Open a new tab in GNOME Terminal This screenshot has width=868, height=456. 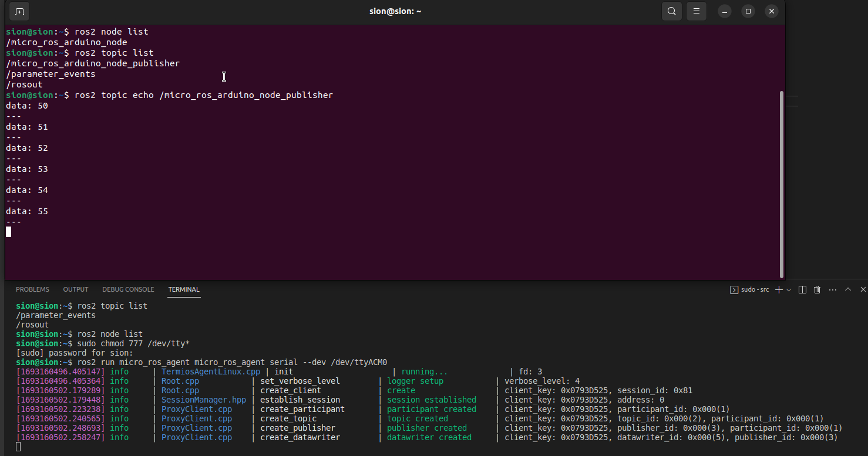(x=19, y=11)
